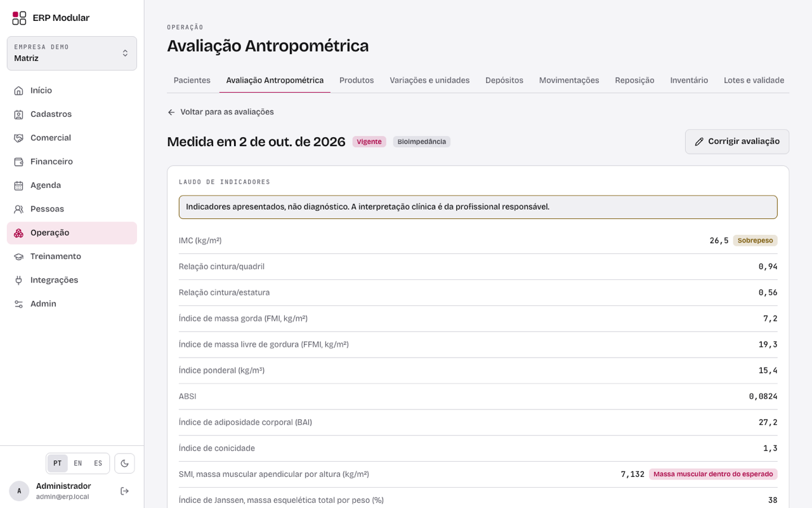Click the pencil icon in Corrigir avaliação
This screenshot has height=508, width=812.
click(x=699, y=142)
